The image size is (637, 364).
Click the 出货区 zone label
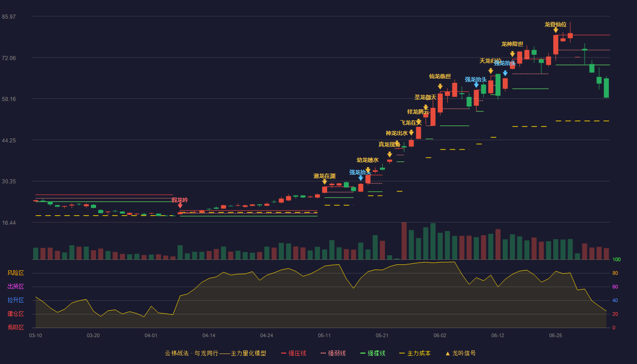point(16,287)
